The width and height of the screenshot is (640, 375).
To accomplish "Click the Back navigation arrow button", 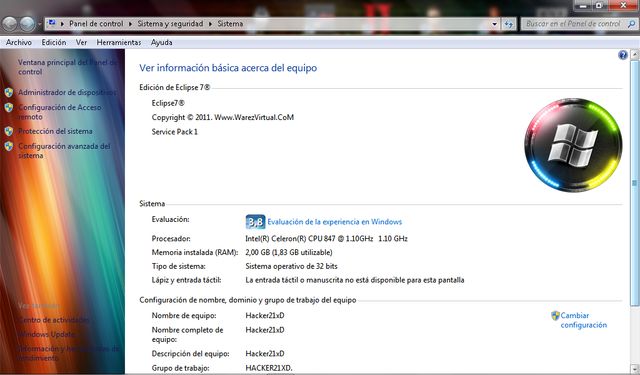I will point(9,24).
